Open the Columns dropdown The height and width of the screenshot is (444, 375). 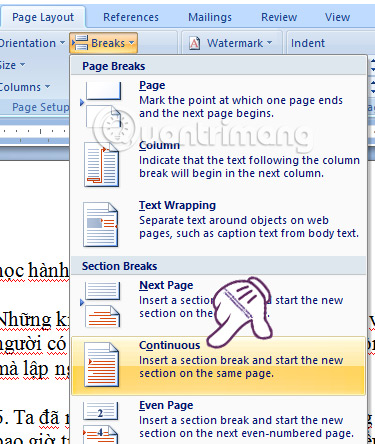[x=25, y=87]
